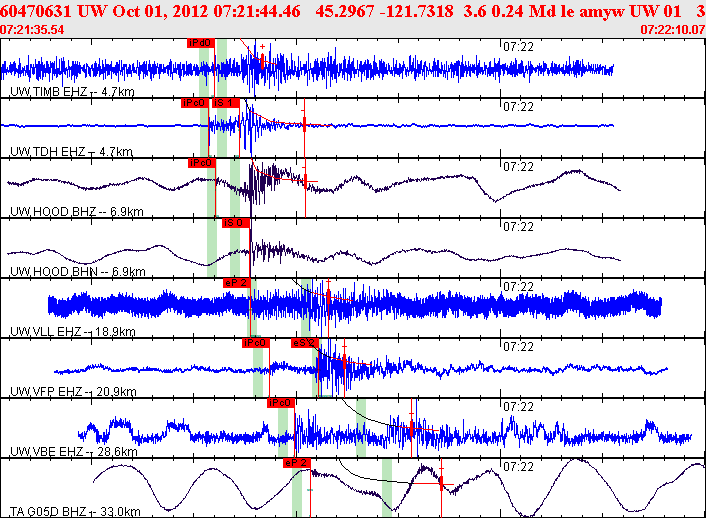Click the 07:22 time label on HOOD BHZ trace

point(518,167)
